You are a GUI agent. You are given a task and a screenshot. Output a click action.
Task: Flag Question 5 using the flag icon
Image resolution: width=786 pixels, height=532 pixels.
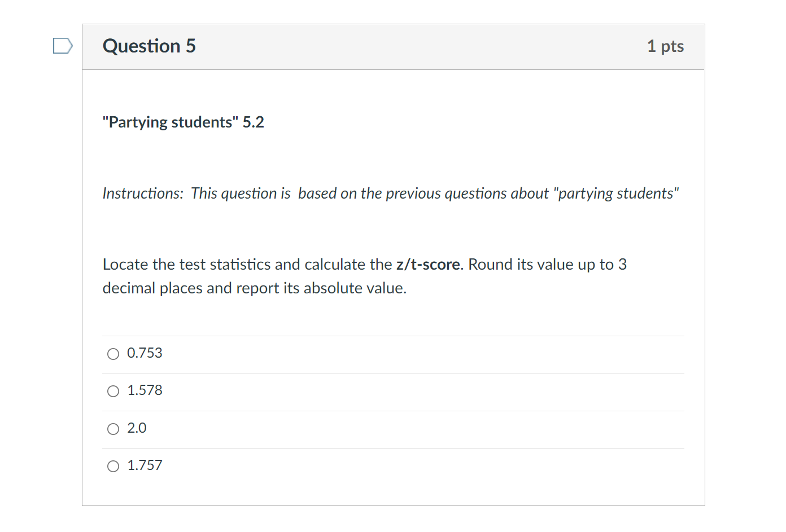click(62, 46)
